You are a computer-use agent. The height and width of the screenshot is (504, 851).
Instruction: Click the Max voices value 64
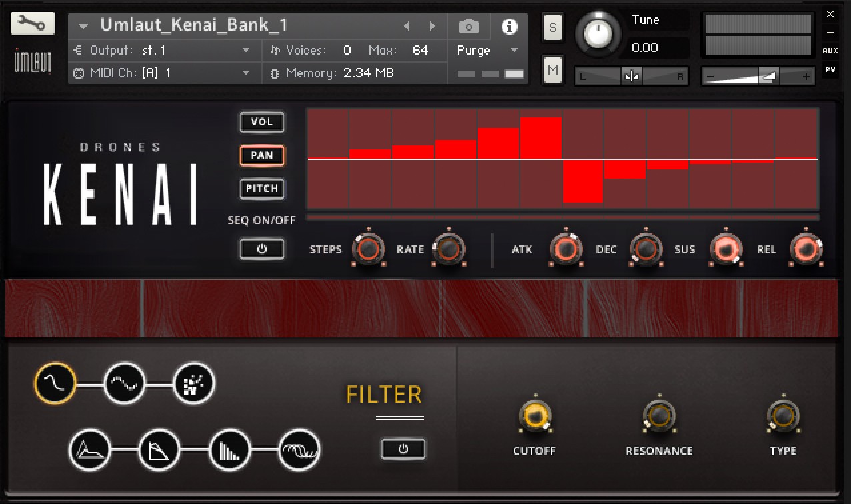click(420, 51)
